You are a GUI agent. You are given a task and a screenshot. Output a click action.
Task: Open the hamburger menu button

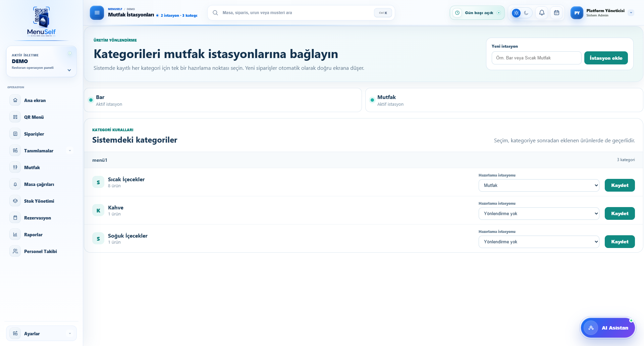97,13
